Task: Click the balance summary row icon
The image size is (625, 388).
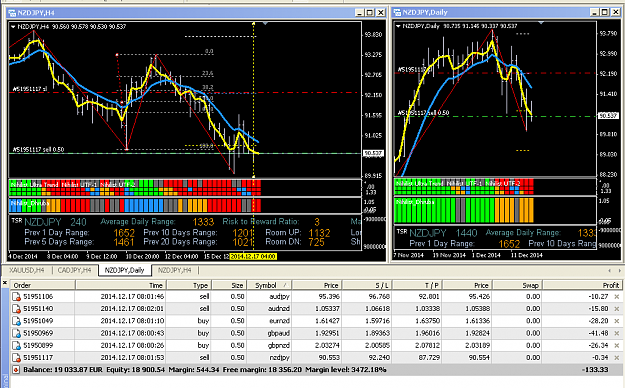Action: coord(16,370)
